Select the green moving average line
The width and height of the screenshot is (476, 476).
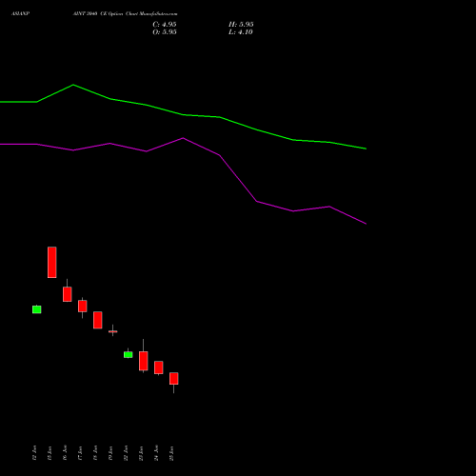pos(183,114)
